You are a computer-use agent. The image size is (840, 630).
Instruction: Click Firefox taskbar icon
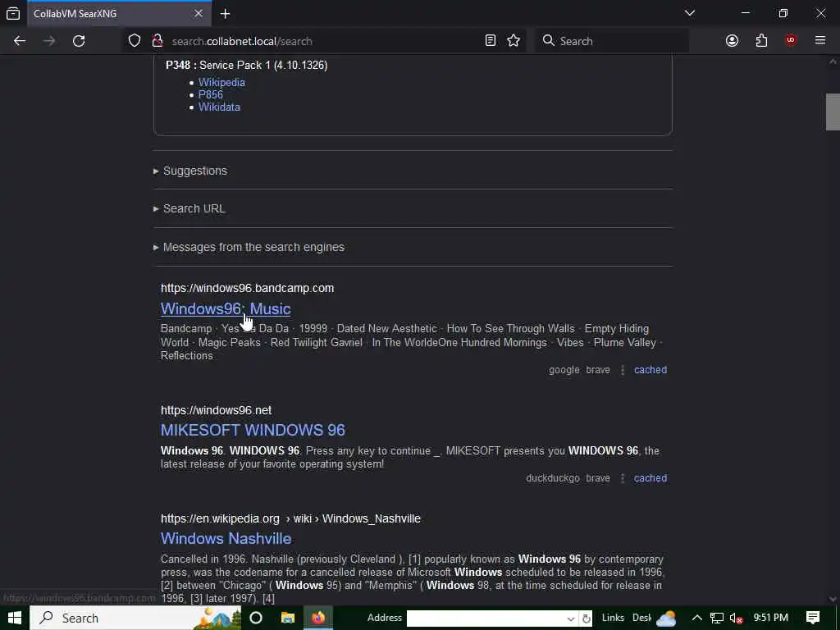[x=318, y=618]
